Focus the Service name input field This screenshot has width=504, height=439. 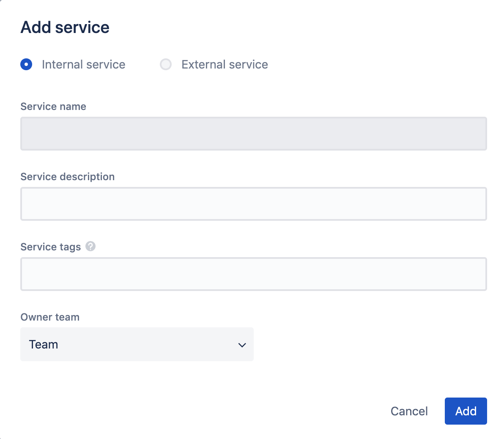coord(254,134)
